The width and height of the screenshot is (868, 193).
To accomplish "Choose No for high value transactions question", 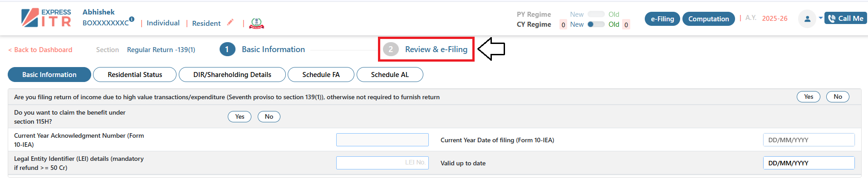I will (838, 97).
